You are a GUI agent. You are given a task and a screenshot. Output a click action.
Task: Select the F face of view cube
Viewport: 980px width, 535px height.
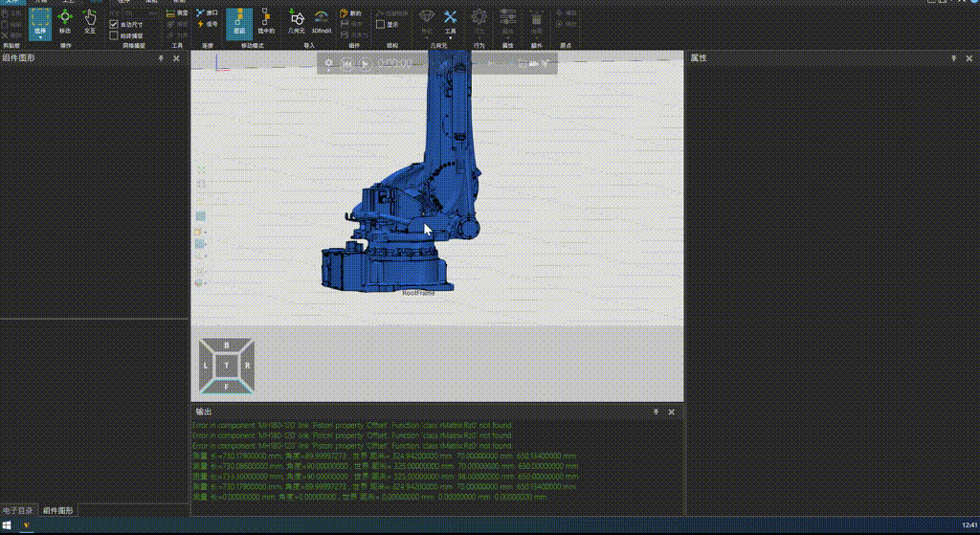(x=226, y=387)
